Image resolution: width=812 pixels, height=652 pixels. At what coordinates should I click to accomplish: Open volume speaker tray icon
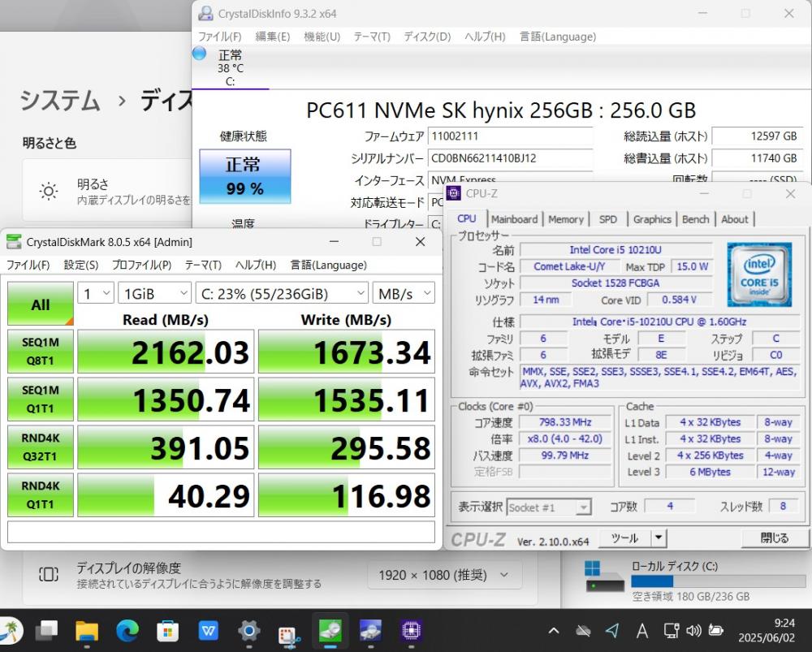pyautogui.click(x=693, y=630)
